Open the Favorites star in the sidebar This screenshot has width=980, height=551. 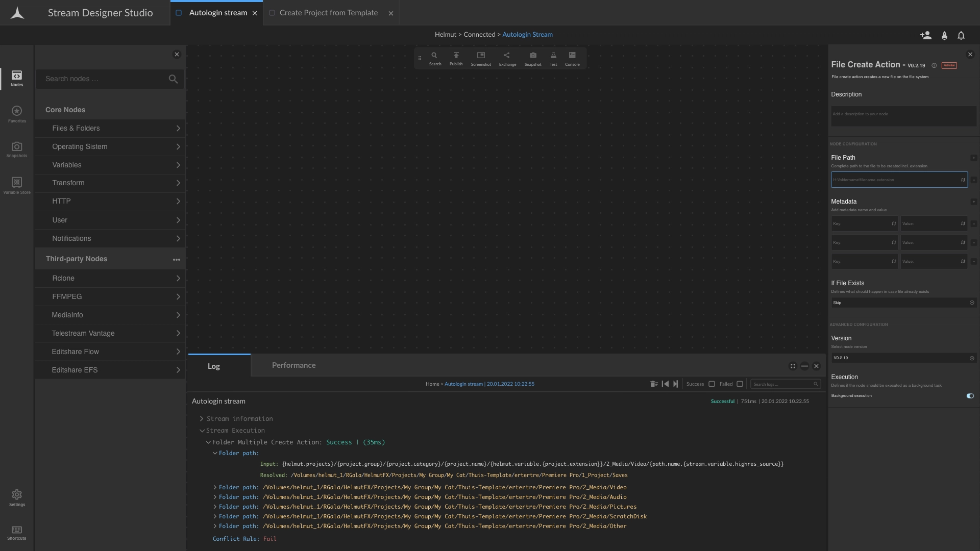tap(17, 114)
